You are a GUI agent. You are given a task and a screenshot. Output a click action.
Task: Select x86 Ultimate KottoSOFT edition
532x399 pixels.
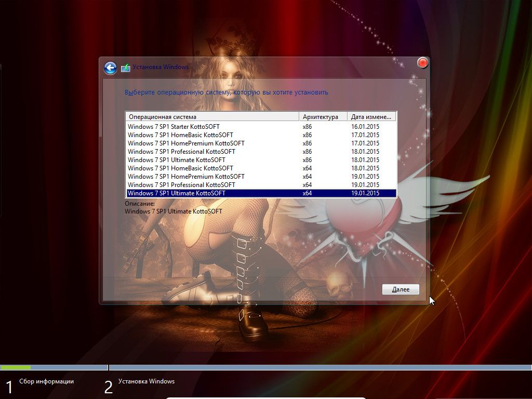(261, 160)
